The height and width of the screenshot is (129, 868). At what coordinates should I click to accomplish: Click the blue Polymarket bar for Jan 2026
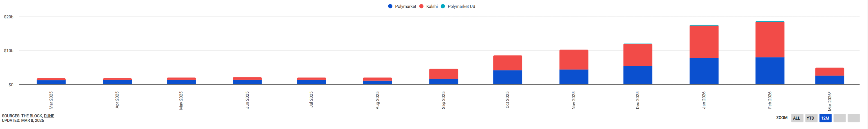[x=704, y=71]
